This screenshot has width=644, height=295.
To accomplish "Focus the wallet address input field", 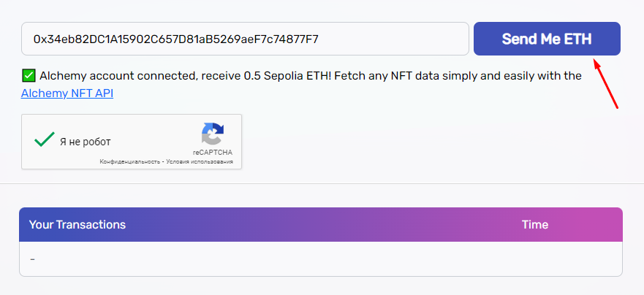I will (x=245, y=39).
